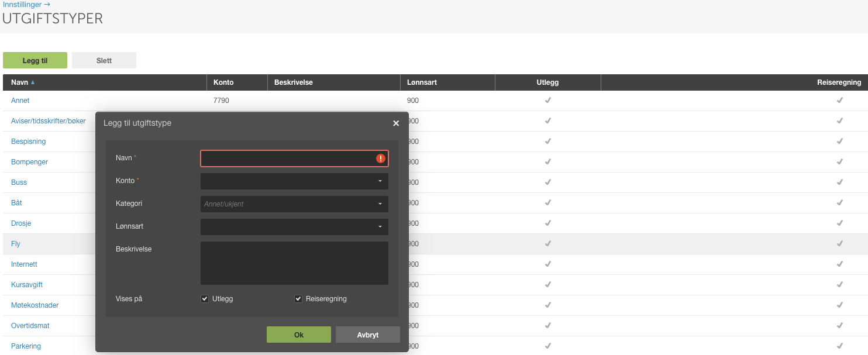Uncheck the Utlegg checkbox in dialog
Image resolution: width=868 pixels, height=355 pixels.
coord(205,299)
